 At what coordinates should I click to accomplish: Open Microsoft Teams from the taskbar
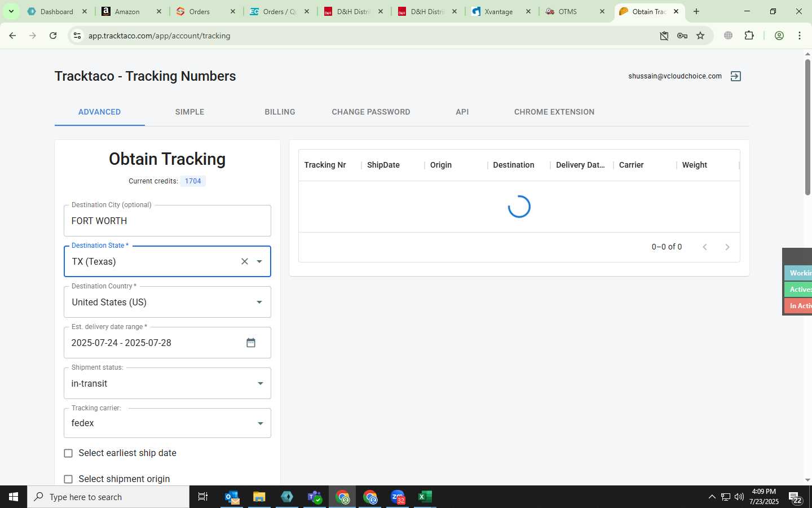coord(315,497)
